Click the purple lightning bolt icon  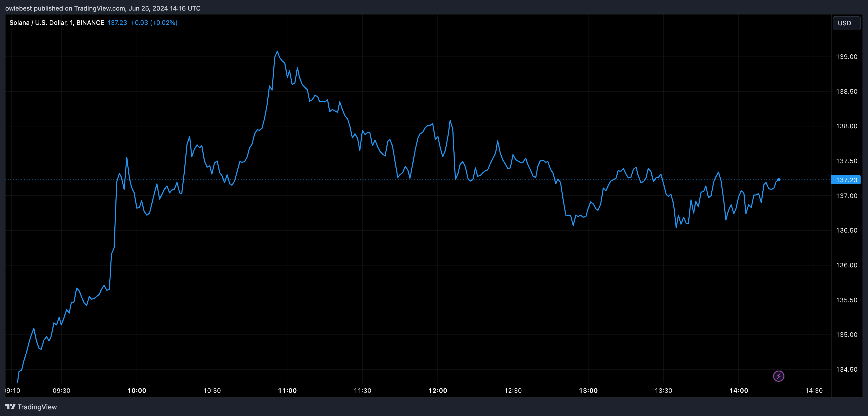click(x=778, y=376)
